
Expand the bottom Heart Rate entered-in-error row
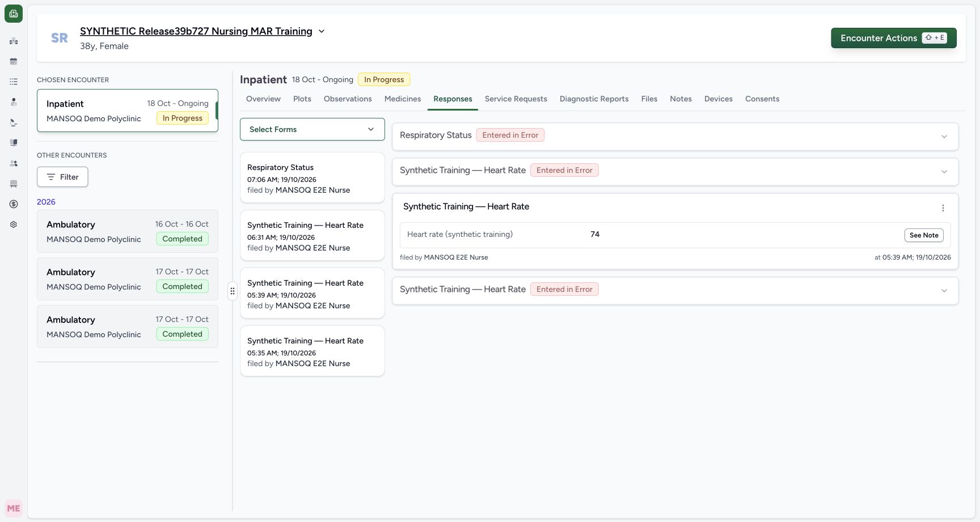tap(675, 290)
